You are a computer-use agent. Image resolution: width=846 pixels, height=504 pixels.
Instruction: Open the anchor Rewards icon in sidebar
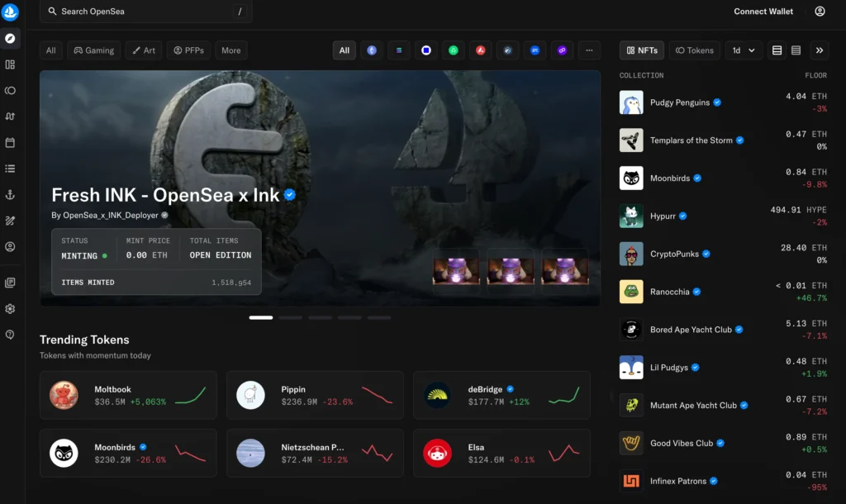(x=10, y=195)
